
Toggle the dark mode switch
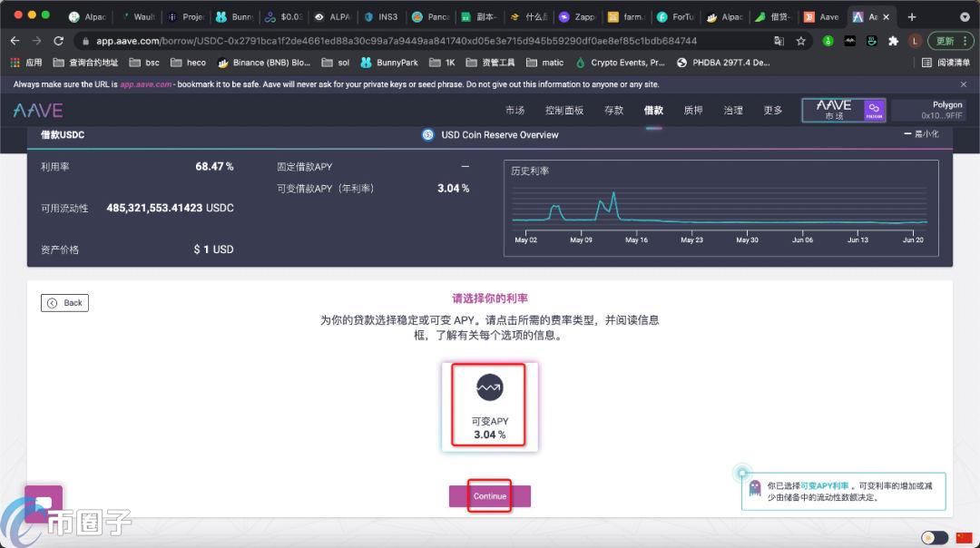pyautogui.click(x=935, y=537)
